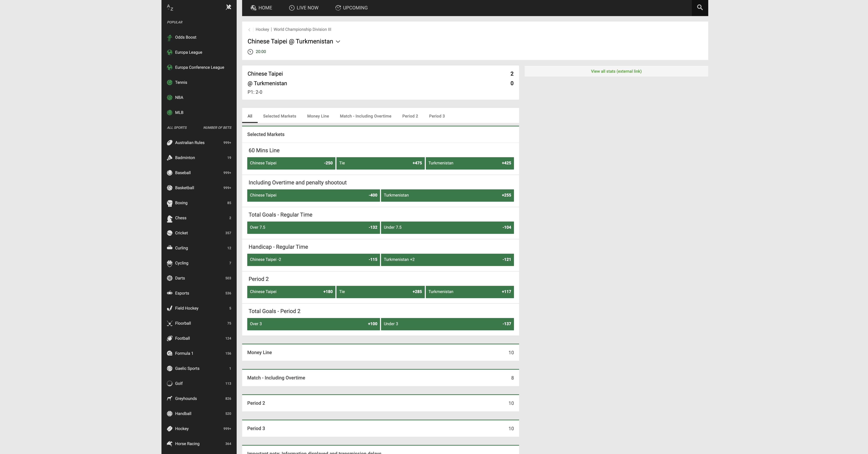The image size is (868, 454).
Task: Choose Turkmenistan +2 handicap bet
Action: coord(447,260)
